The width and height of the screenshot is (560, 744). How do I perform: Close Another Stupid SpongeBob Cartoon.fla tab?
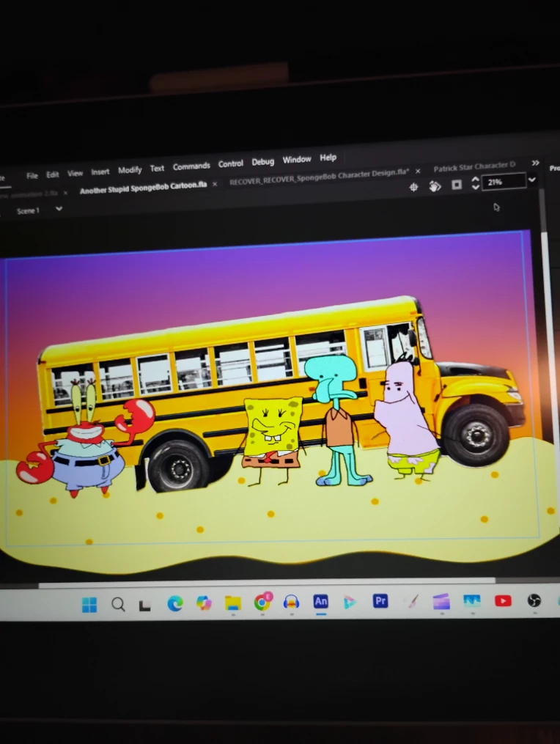pos(215,184)
